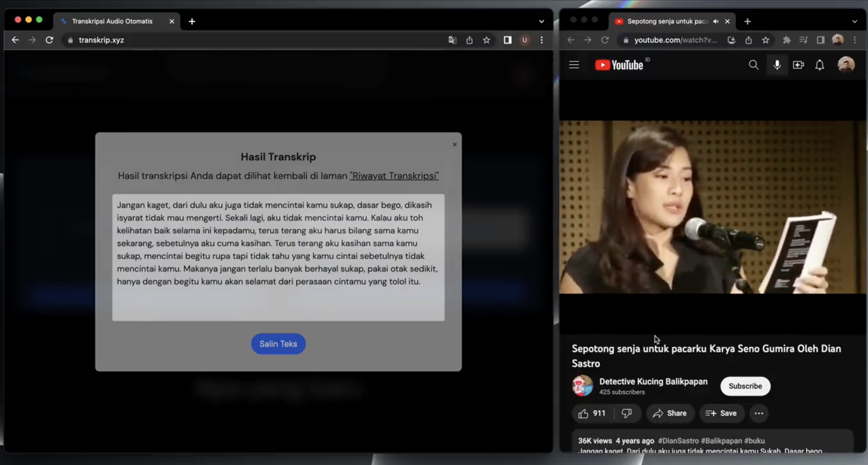Open the #DianSastro hashtag
The image size is (868, 465).
pyautogui.click(x=678, y=441)
